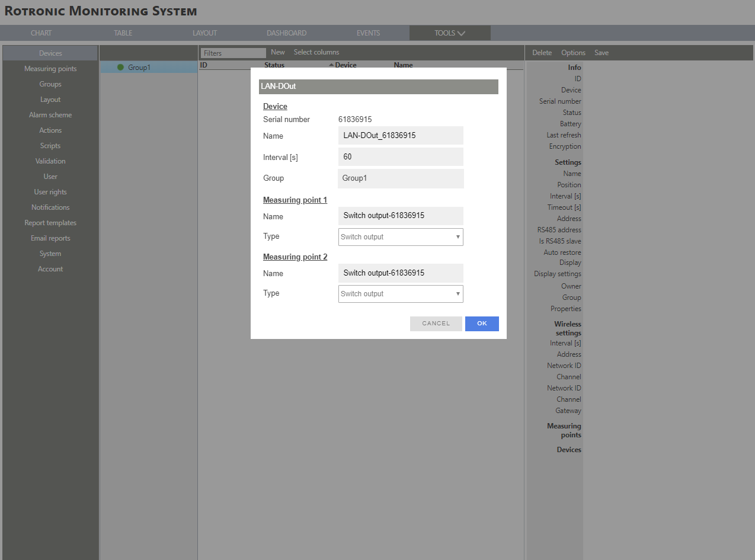This screenshot has width=755, height=560.
Task: Click the Interval [s] input field
Action: click(x=401, y=157)
